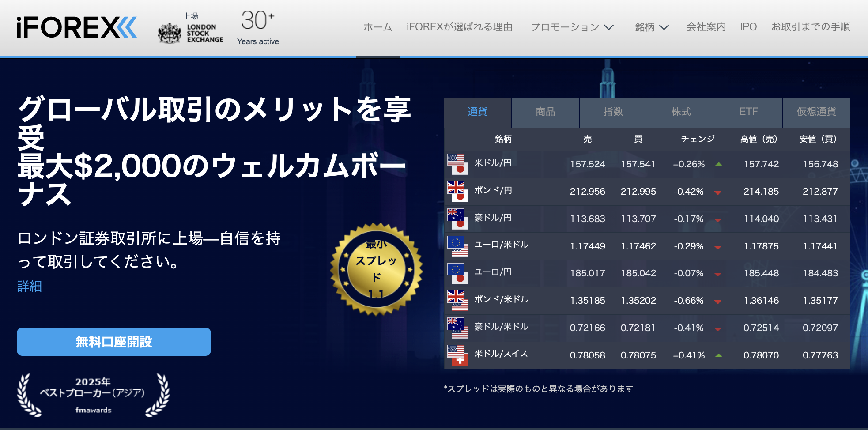The height and width of the screenshot is (430, 868).
Task: Click the green up arrow for 米ドル/円
Action: pos(719,164)
